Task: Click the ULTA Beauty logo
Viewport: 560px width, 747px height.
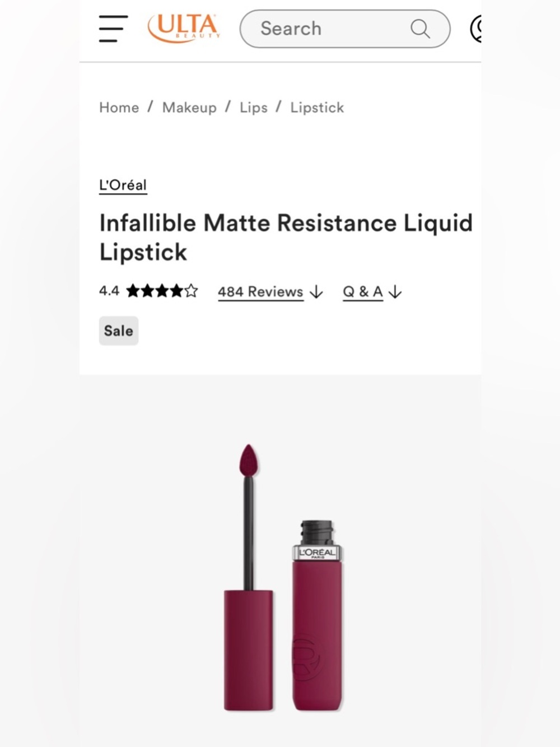Action: coord(184,27)
